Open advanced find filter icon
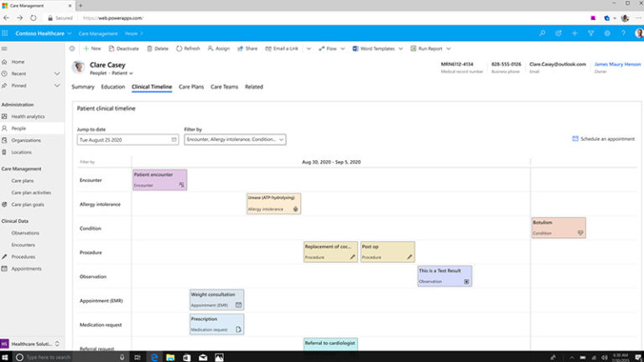Image resolution: width=644 pixels, height=362 pixels. point(590,34)
